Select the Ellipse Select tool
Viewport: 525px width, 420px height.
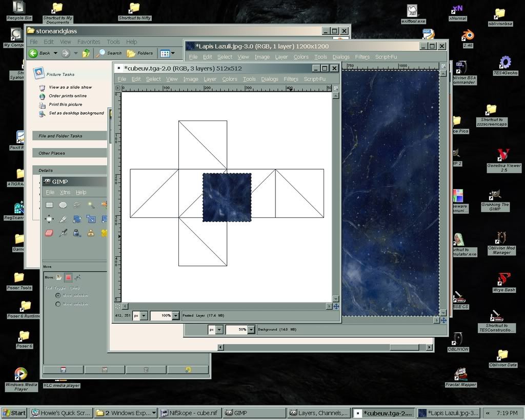coord(63,205)
